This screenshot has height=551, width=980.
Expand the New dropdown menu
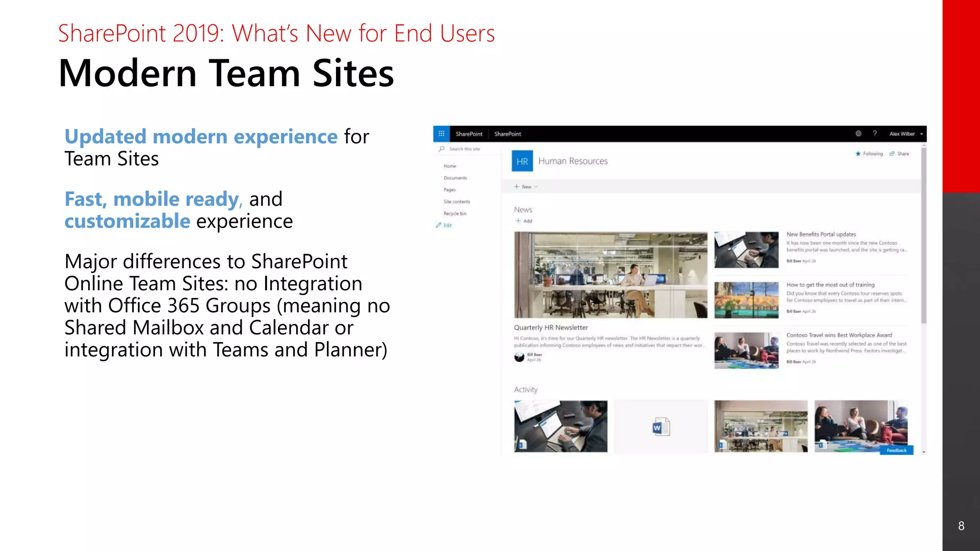click(526, 187)
